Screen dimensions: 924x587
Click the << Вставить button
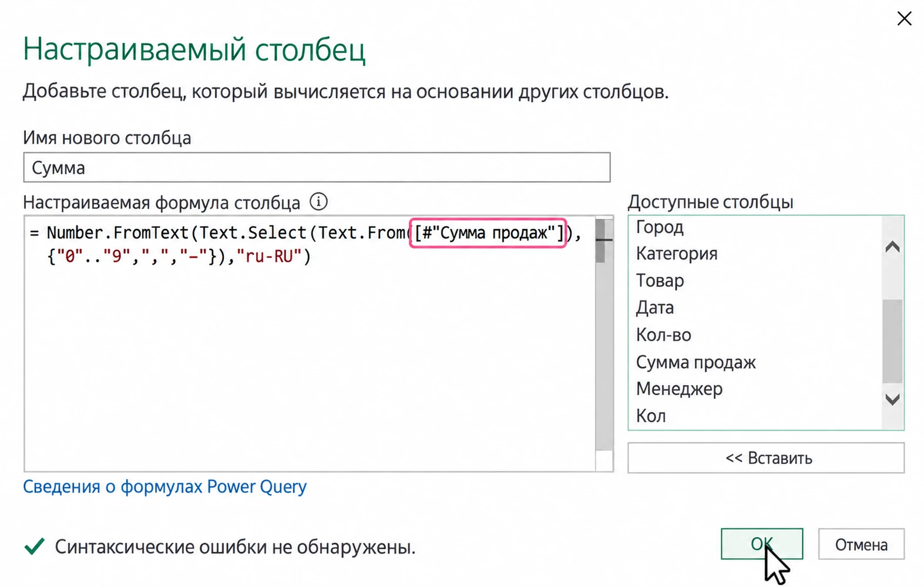point(766,458)
